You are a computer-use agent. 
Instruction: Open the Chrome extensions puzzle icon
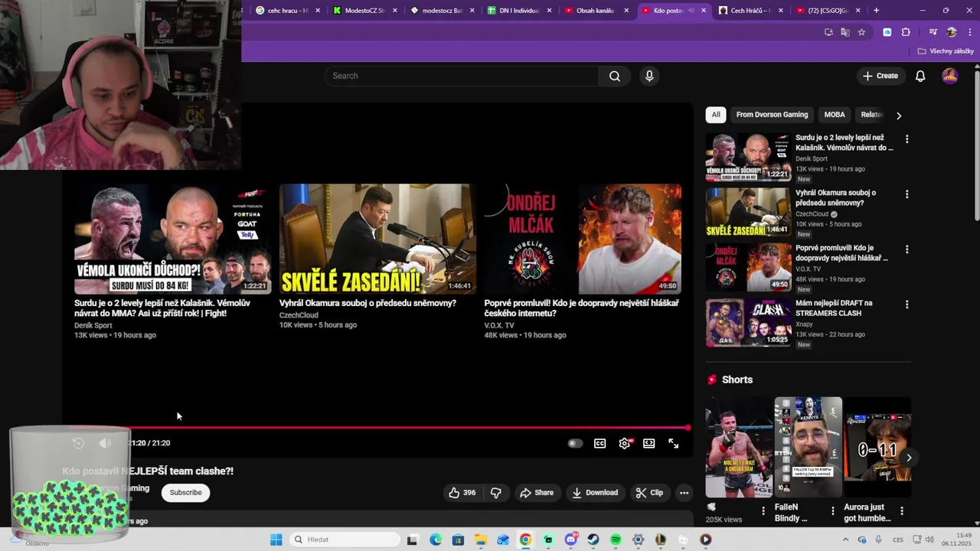[906, 32]
